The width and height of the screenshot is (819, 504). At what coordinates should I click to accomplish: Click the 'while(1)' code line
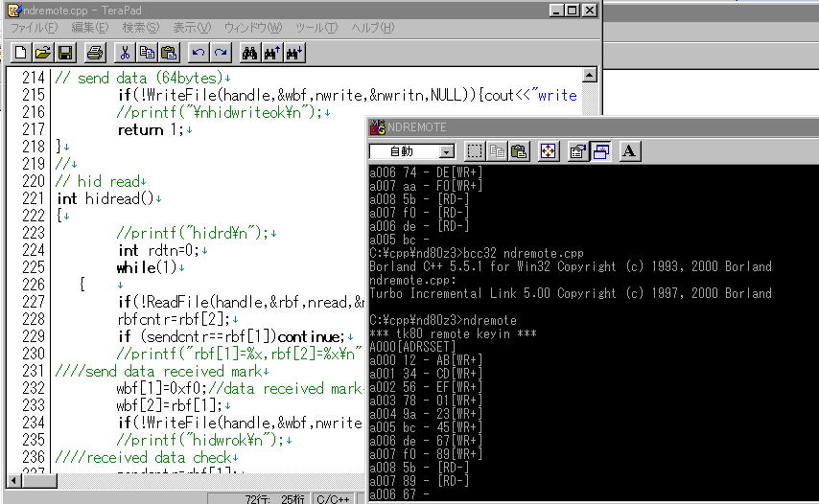(147, 267)
